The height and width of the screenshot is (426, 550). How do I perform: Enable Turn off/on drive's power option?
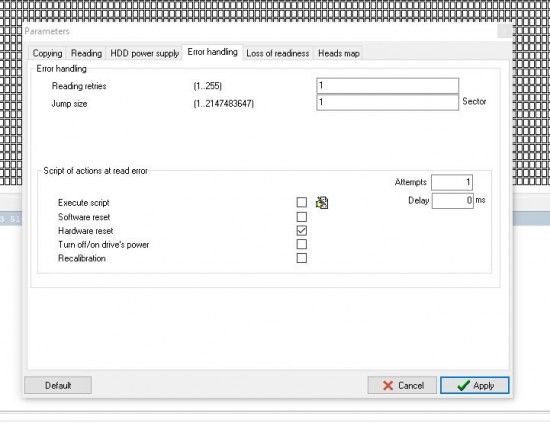(302, 244)
